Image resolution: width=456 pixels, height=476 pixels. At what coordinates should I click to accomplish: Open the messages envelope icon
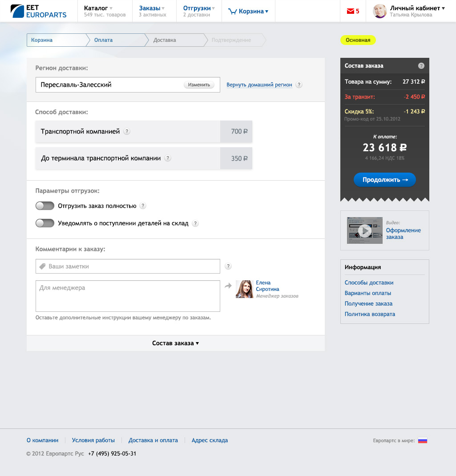[350, 11]
